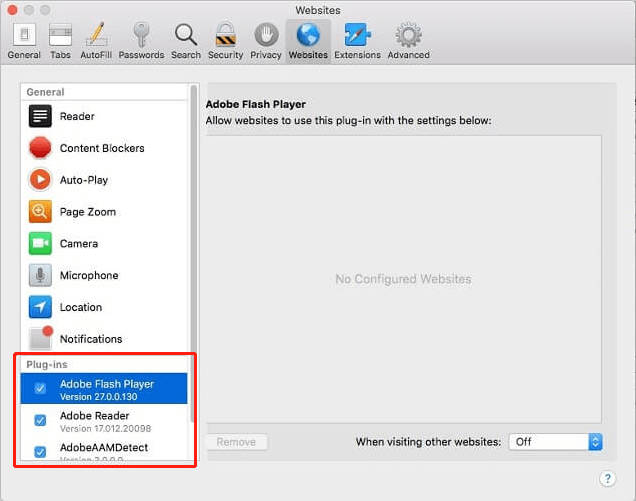Screen dimensions: 636x501
Task: Open the General preferences icon
Action: click(x=24, y=35)
